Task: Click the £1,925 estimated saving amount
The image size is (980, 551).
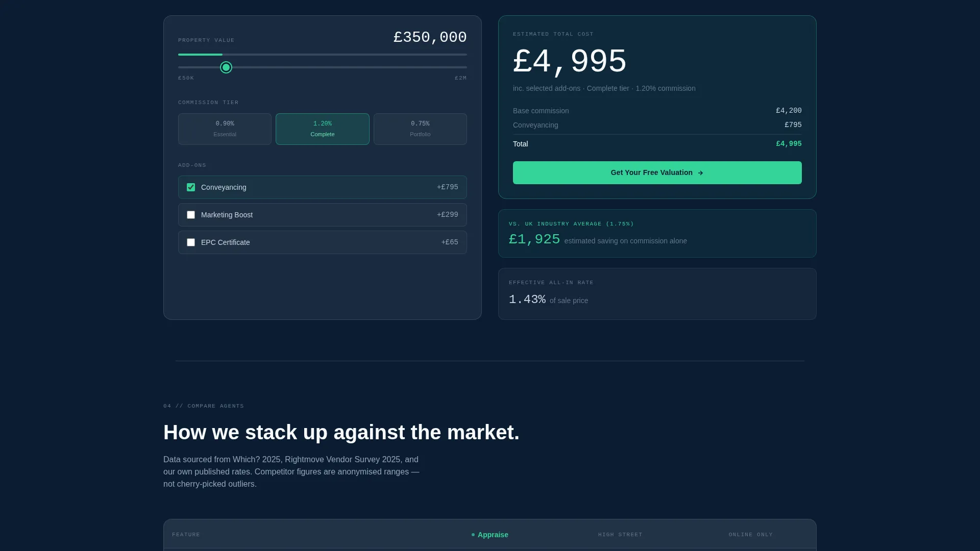Action: point(534,239)
